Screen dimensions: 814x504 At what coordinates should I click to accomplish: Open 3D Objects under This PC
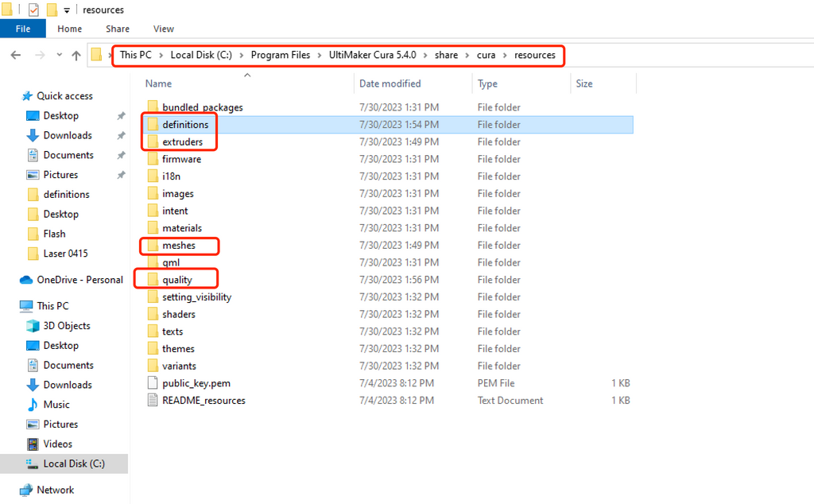(x=67, y=326)
